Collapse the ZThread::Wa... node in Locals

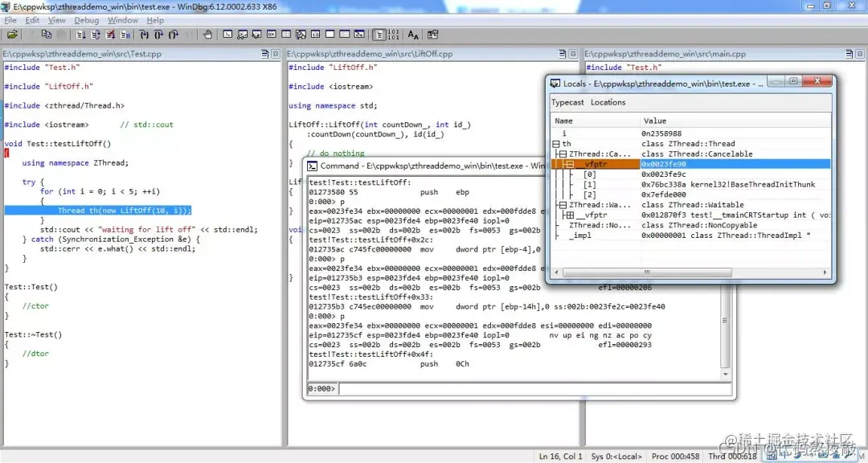(x=563, y=205)
